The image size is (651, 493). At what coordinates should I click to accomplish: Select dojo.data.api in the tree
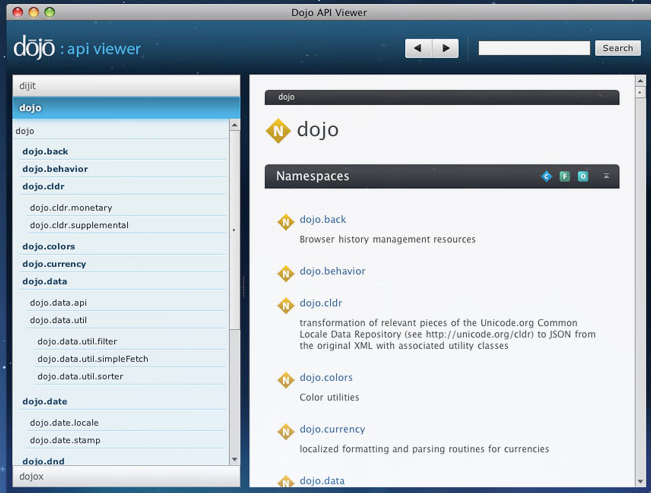click(127, 303)
